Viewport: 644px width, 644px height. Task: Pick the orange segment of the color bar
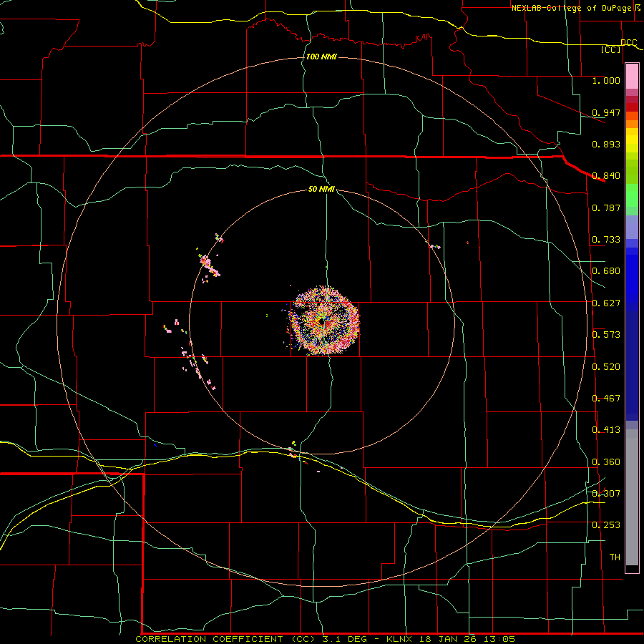(632, 124)
